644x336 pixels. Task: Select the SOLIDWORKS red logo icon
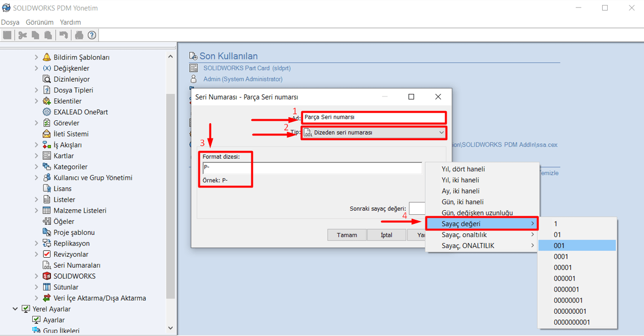47,276
